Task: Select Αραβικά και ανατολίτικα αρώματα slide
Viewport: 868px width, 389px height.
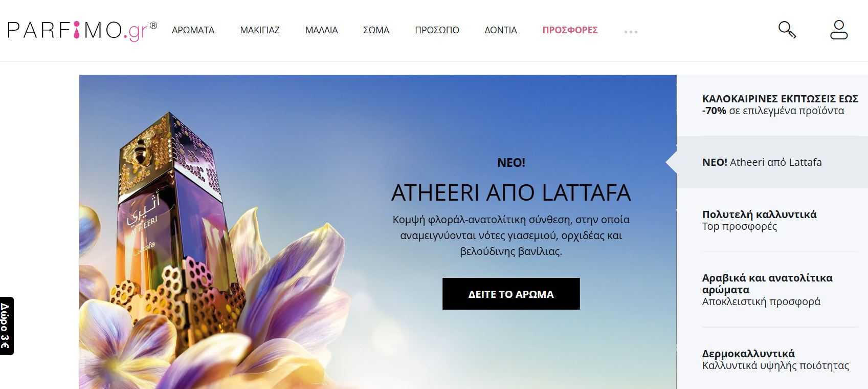Action: 772,290
